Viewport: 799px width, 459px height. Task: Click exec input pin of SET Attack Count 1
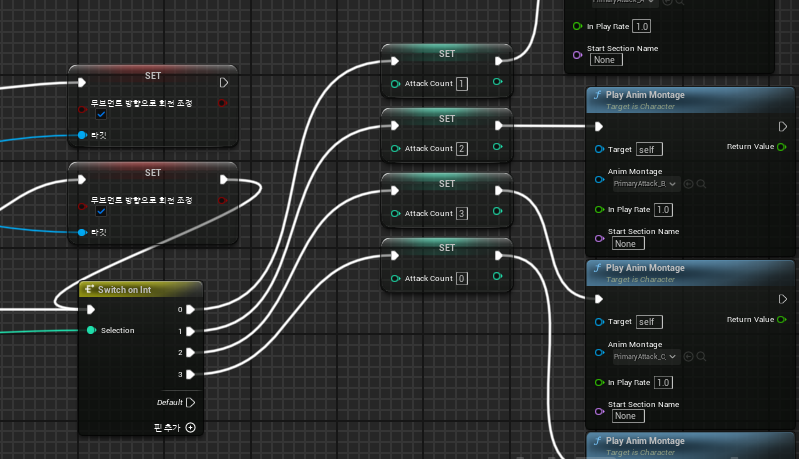pos(395,61)
